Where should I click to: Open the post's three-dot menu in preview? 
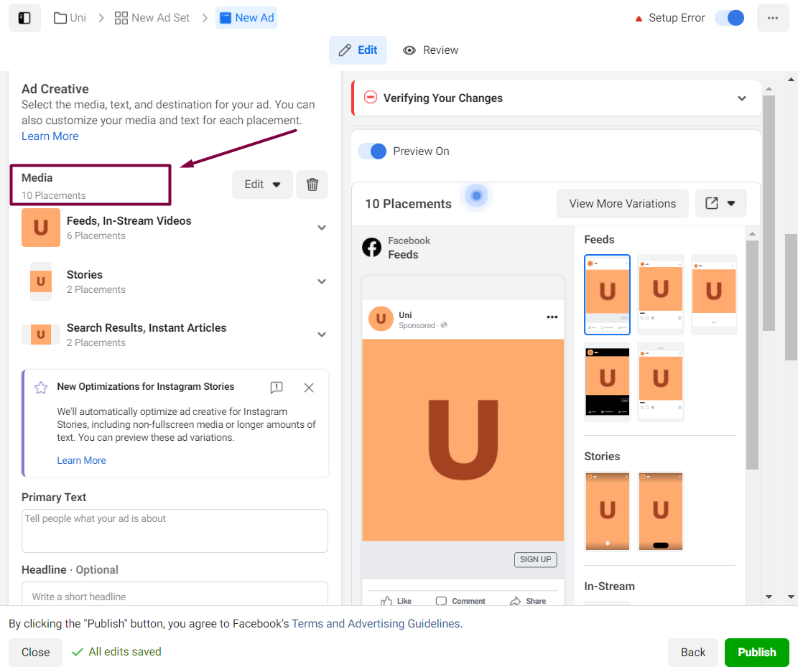coord(552,317)
